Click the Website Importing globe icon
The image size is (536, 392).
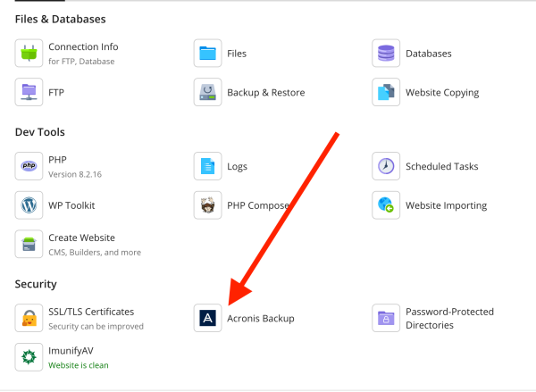click(x=386, y=205)
